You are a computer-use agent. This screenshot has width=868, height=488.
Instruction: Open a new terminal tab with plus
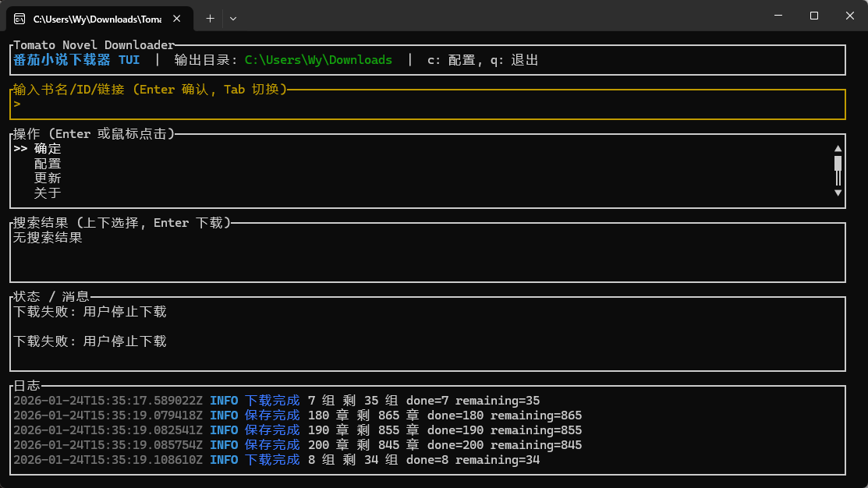pyautogui.click(x=209, y=18)
